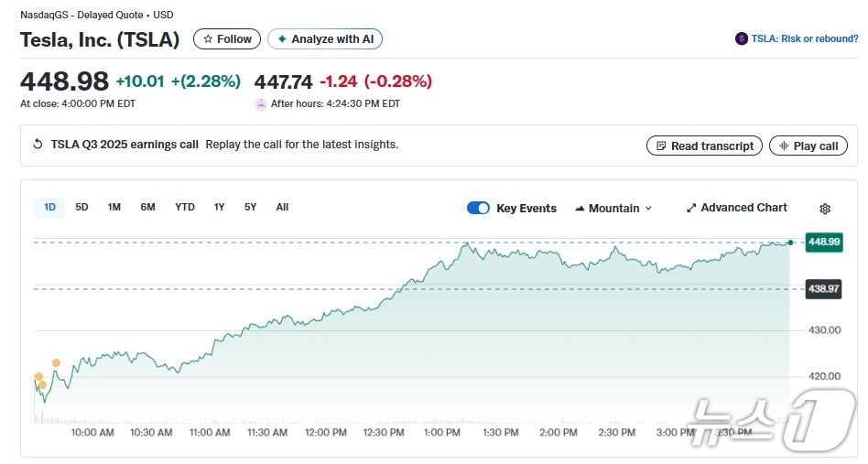Select the 6M time range tab
868x464 pixels.
[x=147, y=208]
